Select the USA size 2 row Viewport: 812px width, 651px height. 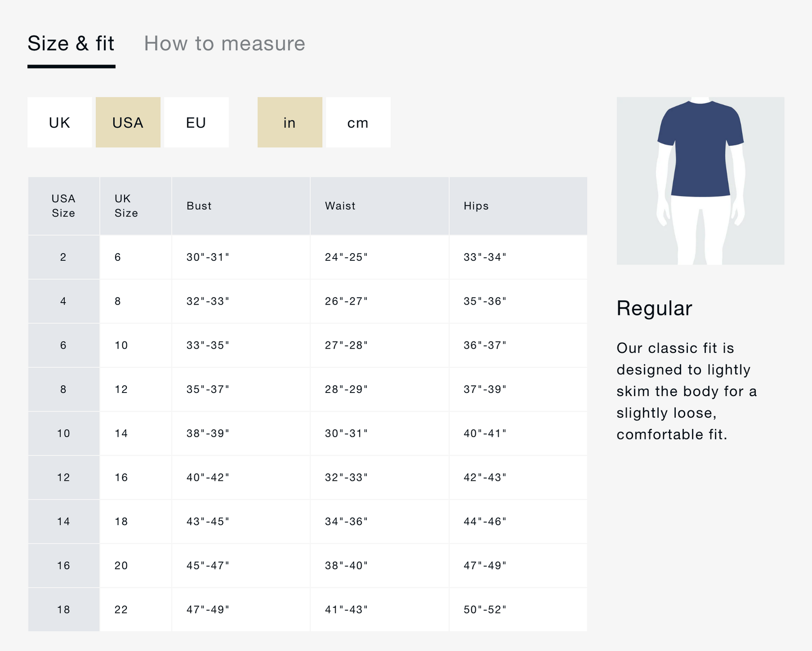[x=63, y=257]
